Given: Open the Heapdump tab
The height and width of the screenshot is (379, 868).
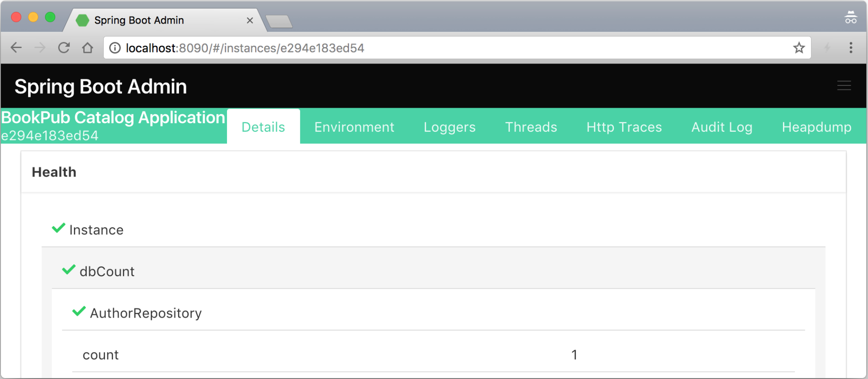Looking at the screenshot, I should click(817, 127).
